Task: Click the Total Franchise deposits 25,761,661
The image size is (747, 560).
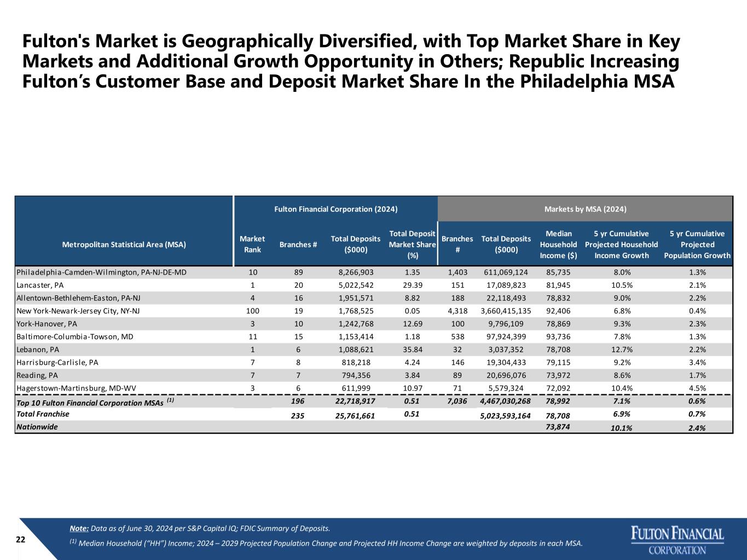Action: click(x=355, y=416)
